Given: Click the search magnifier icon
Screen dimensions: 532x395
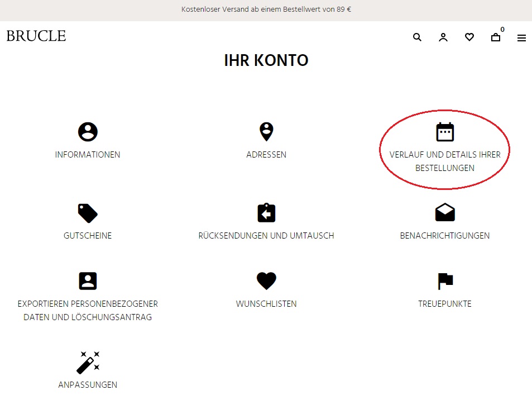Looking at the screenshot, I should (x=417, y=37).
